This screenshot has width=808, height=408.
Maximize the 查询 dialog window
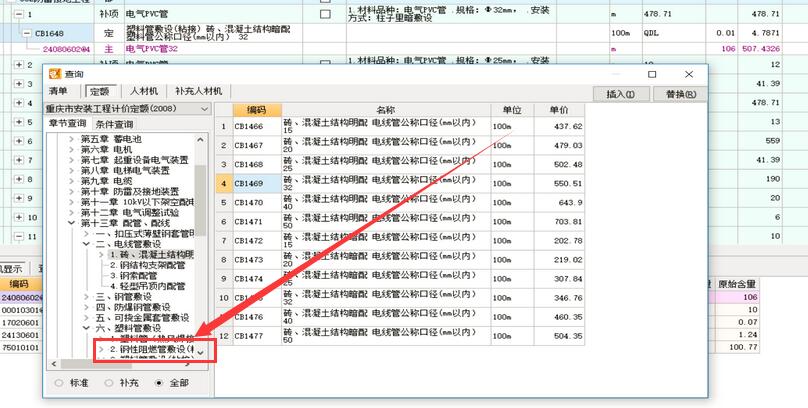click(652, 74)
